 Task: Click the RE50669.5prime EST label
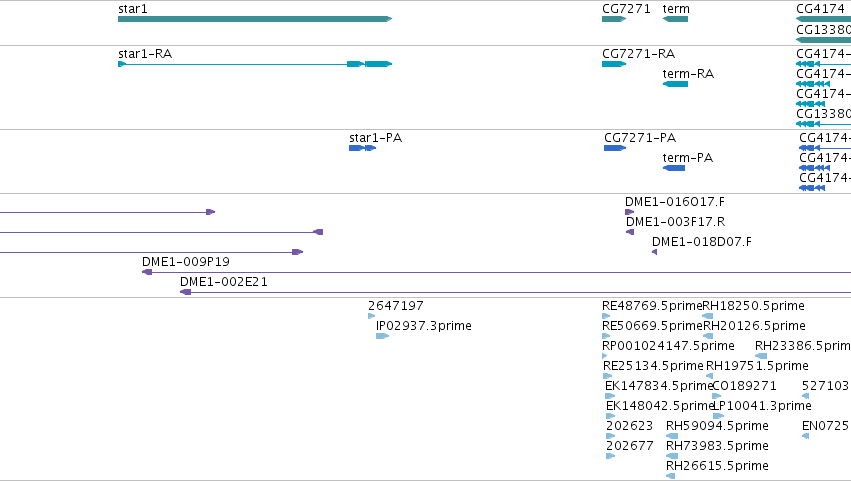point(652,326)
